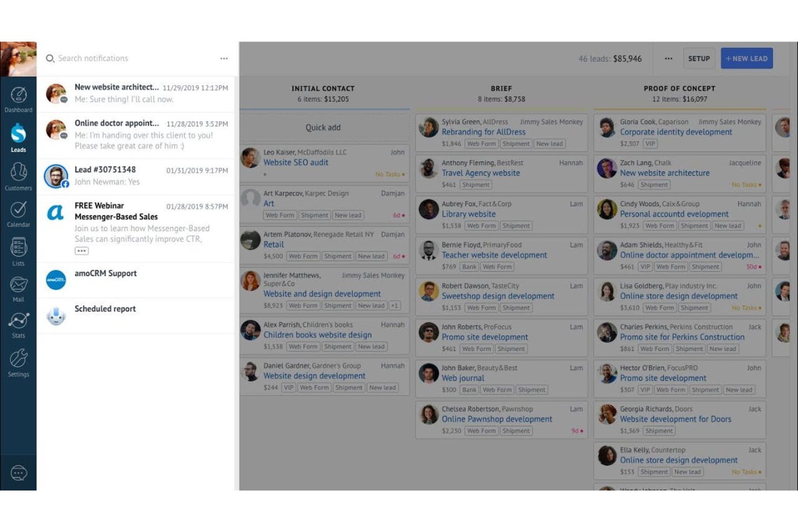Click Quick add in Initial Contact column
This screenshot has width=798, height=532.
[322, 127]
